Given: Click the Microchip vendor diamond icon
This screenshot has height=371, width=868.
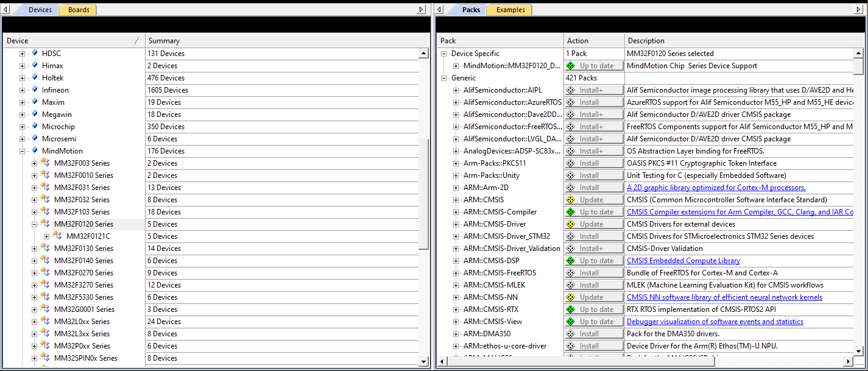Looking at the screenshot, I should 35,126.
